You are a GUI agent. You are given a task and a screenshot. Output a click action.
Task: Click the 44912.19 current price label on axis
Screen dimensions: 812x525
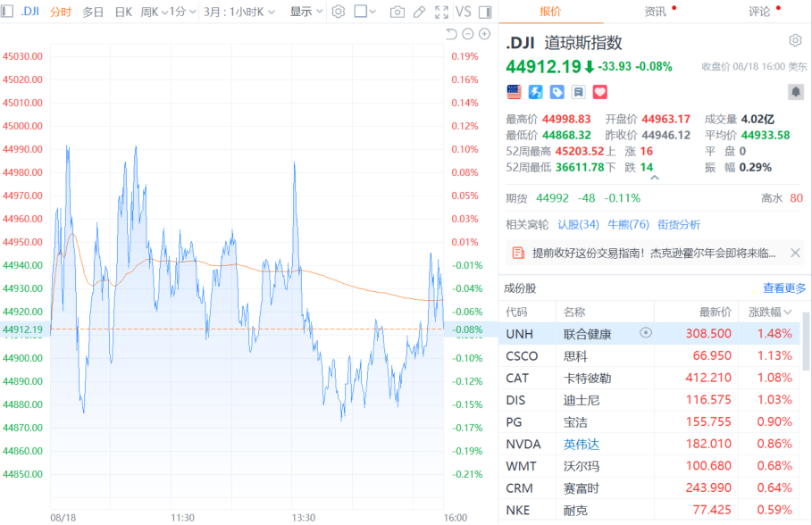[x=23, y=329]
